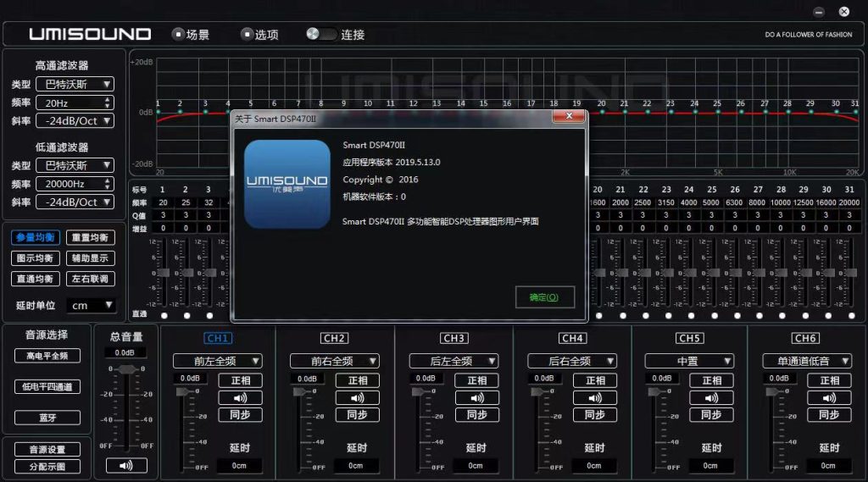Toggle bypass dot for EQ band 31

[x=851, y=315]
